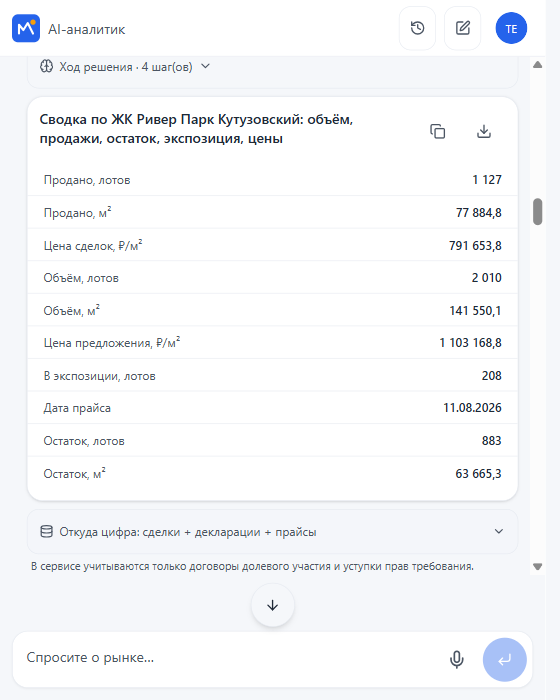The height and width of the screenshot is (700, 560).
Task: Select the value 2 010
Action: 487,278
